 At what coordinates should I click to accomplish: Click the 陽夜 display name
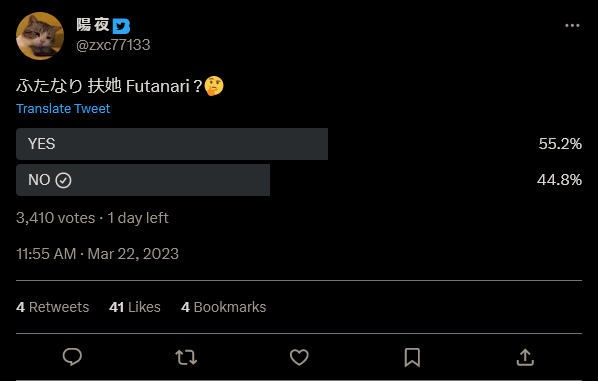[93, 25]
